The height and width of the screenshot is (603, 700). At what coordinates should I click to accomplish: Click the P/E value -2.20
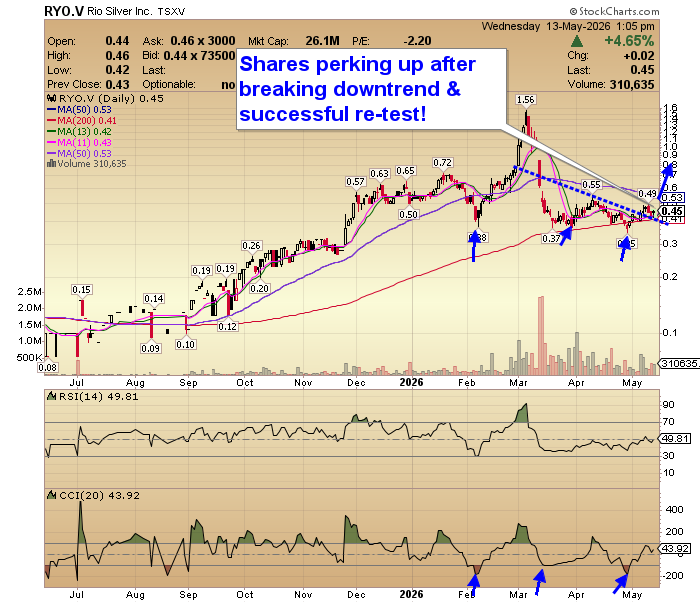pos(417,41)
